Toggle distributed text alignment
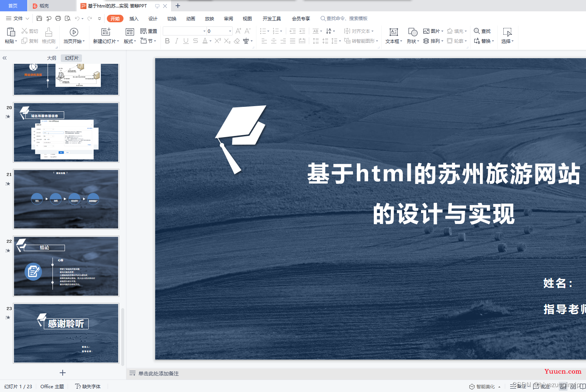The width and height of the screenshot is (586, 392). click(302, 41)
